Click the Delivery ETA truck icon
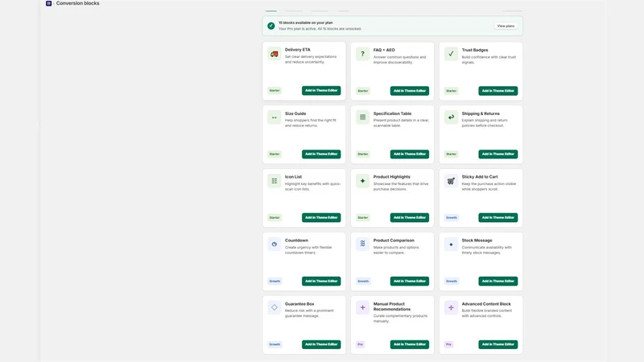The image size is (644, 362). click(275, 54)
